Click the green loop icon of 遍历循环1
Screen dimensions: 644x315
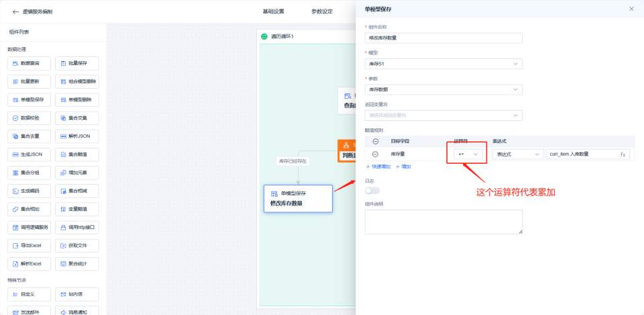click(x=264, y=36)
